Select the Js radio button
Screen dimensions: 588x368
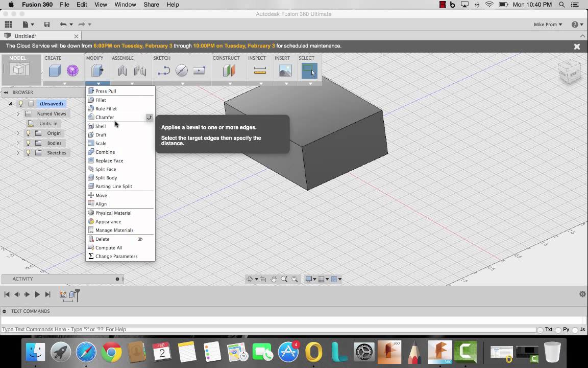575,330
